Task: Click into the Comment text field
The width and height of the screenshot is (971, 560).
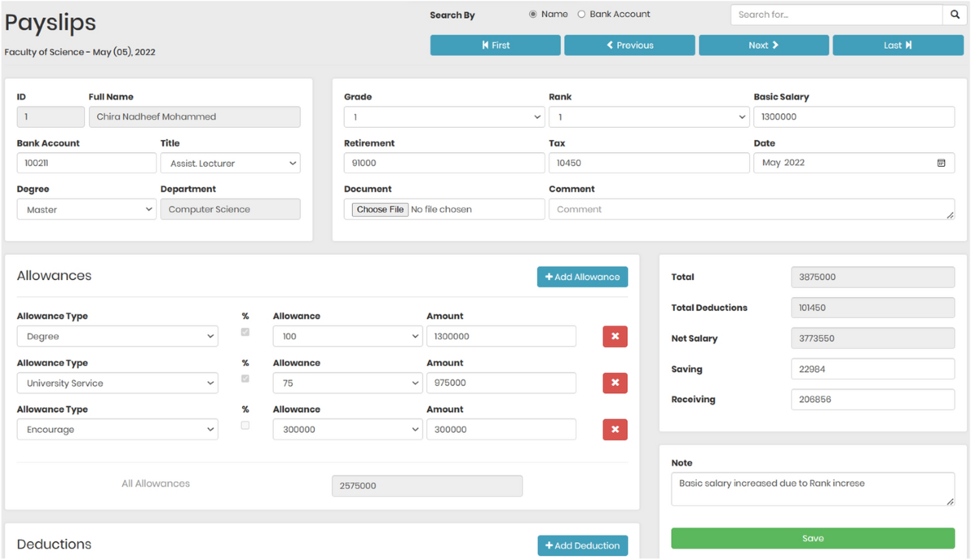Action: pyautogui.click(x=750, y=210)
